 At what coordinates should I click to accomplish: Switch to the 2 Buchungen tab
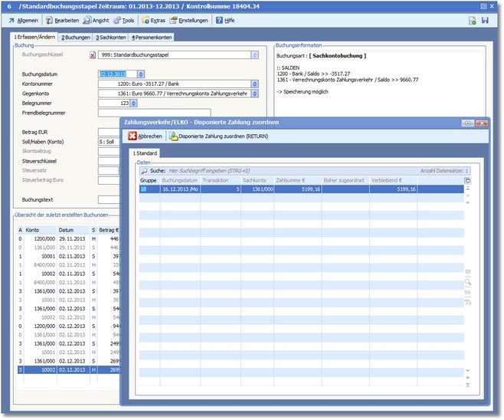pos(75,37)
